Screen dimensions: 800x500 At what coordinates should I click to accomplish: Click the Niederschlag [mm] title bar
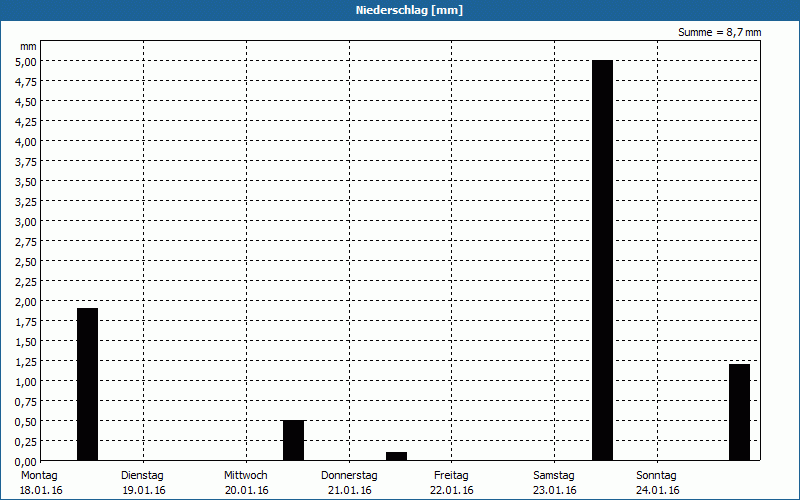(400, 10)
